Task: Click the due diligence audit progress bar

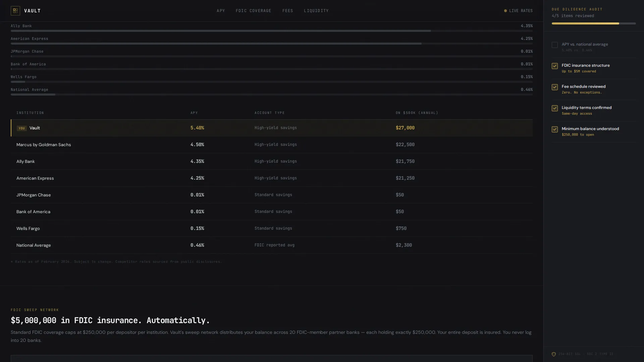Action: (x=594, y=23)
